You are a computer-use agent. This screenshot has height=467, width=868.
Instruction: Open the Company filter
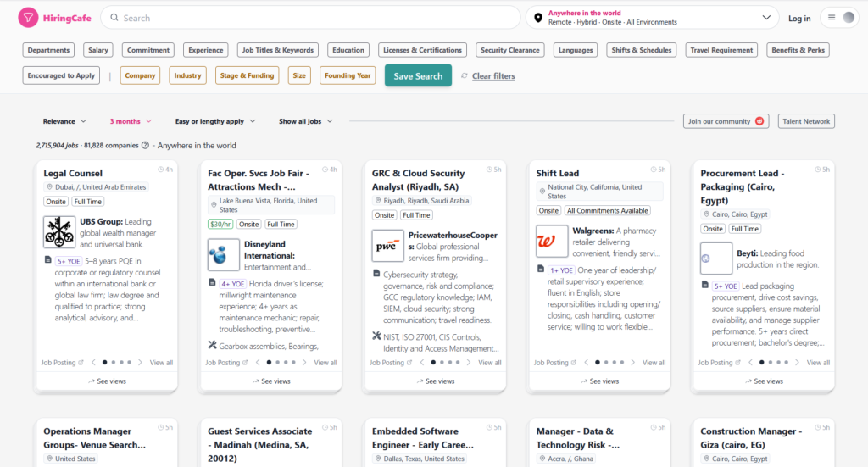pyautogui.click(x=140, y=75)
